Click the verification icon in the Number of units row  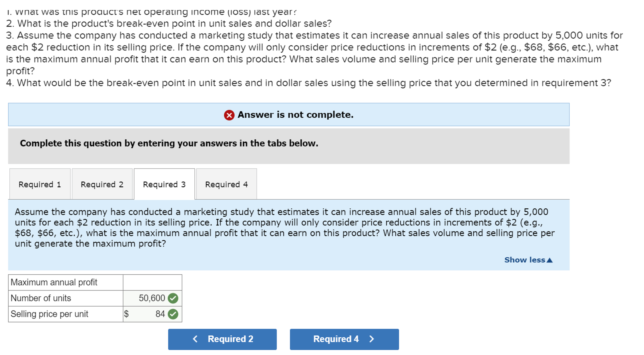173,298
